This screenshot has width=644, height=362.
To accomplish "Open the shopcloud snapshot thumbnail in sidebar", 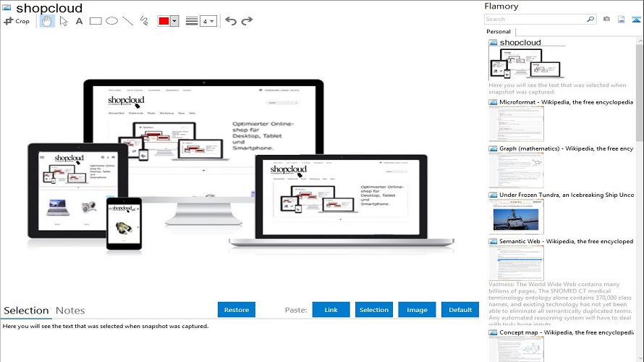I will coord(526,63).
